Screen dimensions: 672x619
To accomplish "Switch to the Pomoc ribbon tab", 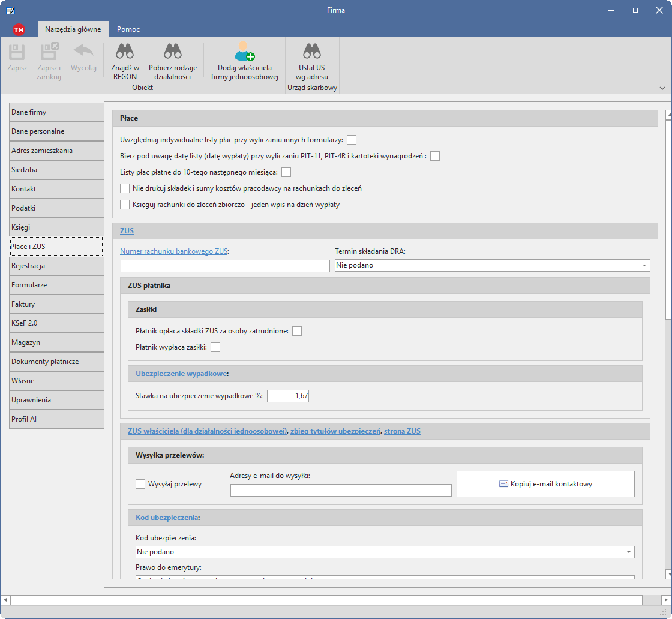I will pos(128,29).
